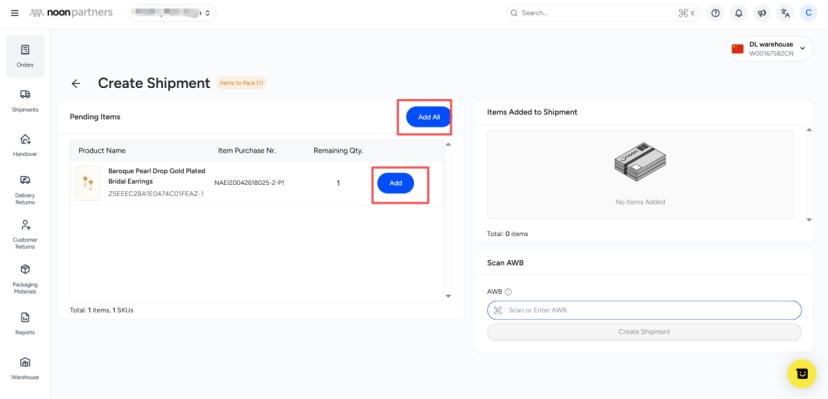This screenshot has height=399, width=828.
Task: Select product name Baroque Pearl Drop text
Action: (x=157, y=176)
